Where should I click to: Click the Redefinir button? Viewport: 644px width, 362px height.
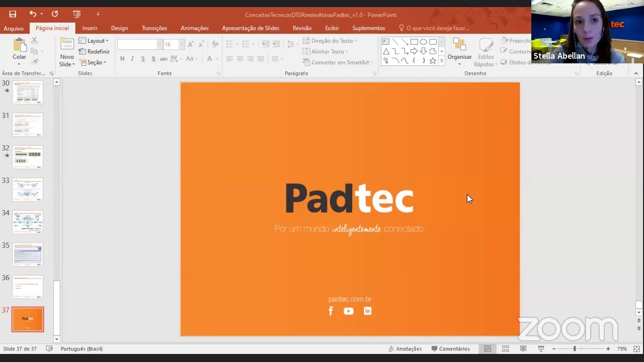click(x=94, y=51)
